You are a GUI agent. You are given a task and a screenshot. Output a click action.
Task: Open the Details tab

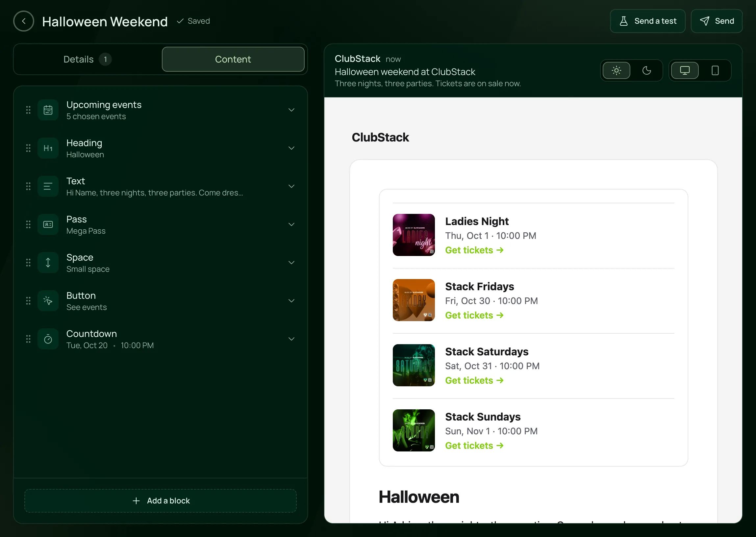tap(88, 60)
